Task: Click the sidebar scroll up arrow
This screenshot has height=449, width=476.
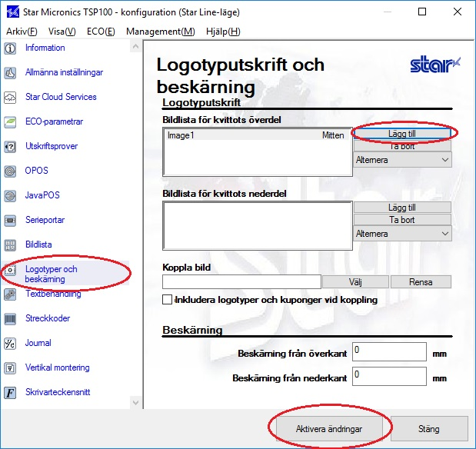Action: (135, 47)
